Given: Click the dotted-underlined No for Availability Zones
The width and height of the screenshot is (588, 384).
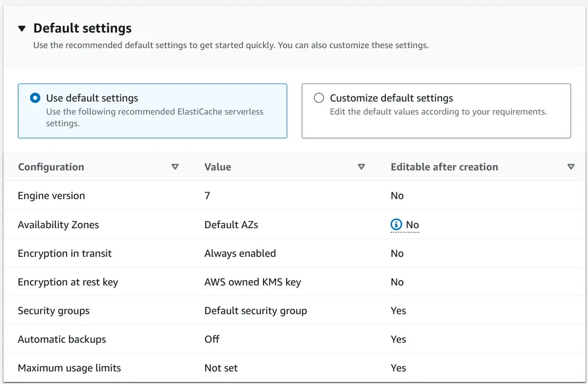Looking at the screenshot, I should pyautogui.click(x=412, y=225).
